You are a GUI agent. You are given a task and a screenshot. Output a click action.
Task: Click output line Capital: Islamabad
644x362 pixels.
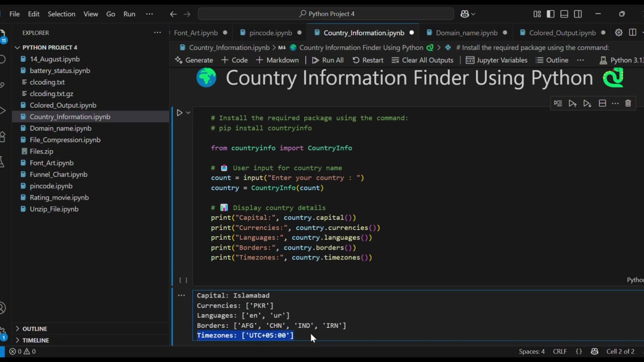(x=233, y=296)
